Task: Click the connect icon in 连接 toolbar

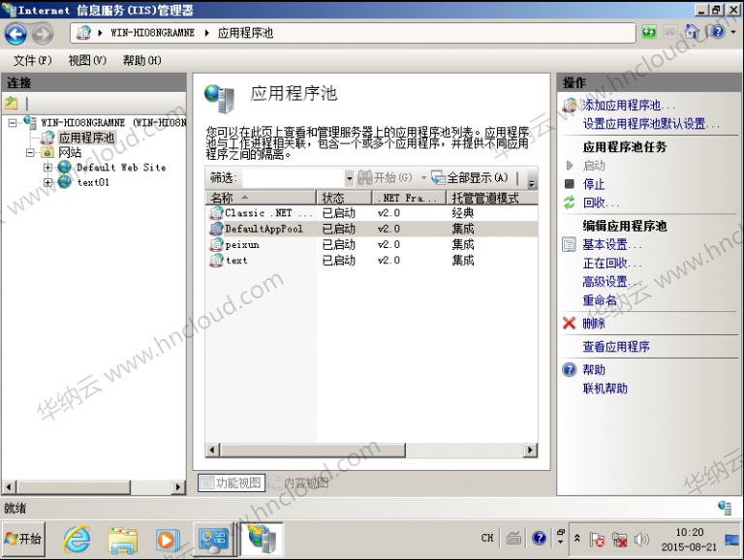Action: (x=12, y=103)
